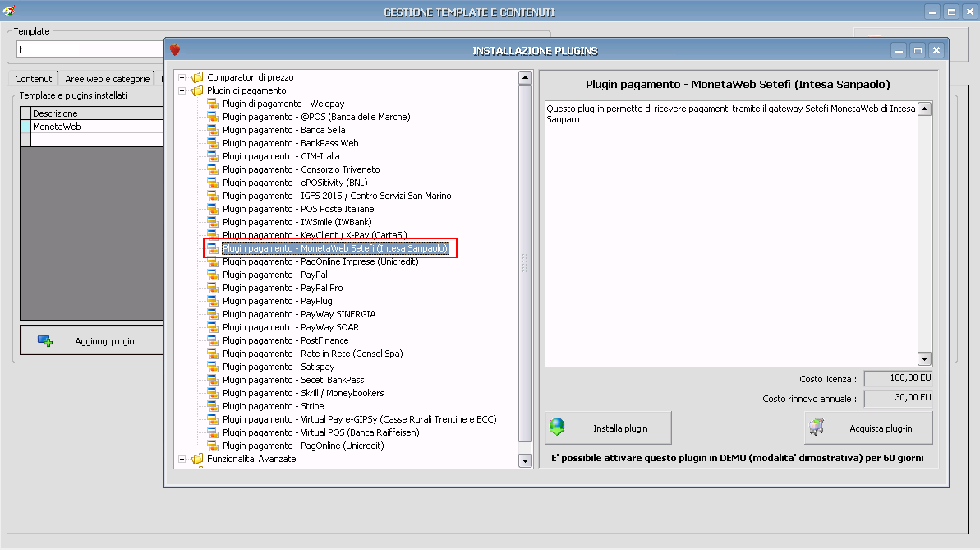Click the BankPass Web plugin icon

(x=213, y=143)
